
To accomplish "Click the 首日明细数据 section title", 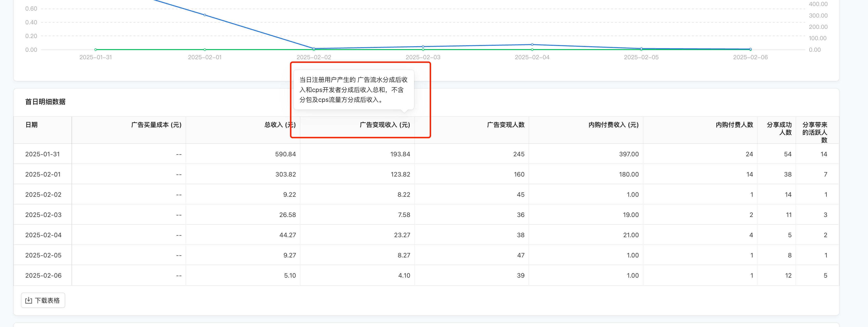I will click(x=45, y=102).
